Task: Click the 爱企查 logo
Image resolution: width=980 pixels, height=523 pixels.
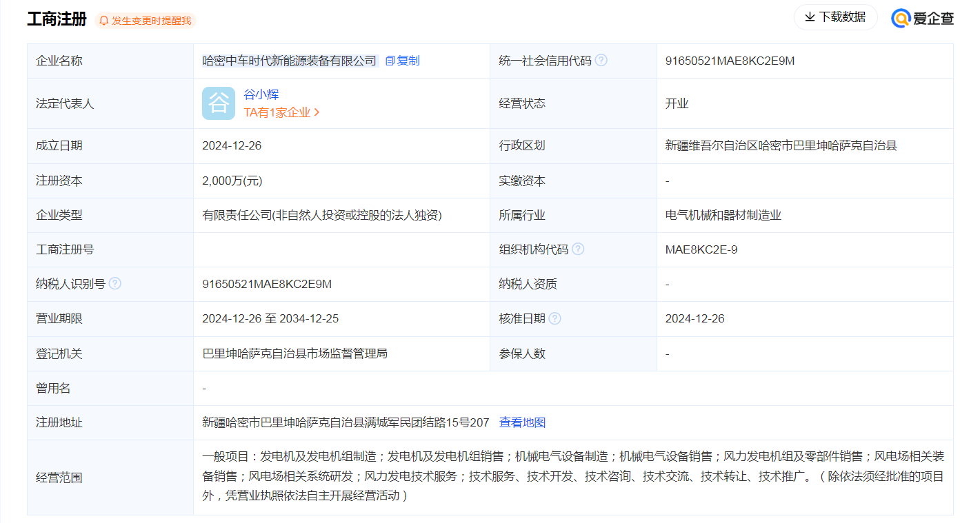Action: click(x=923, y=18)
